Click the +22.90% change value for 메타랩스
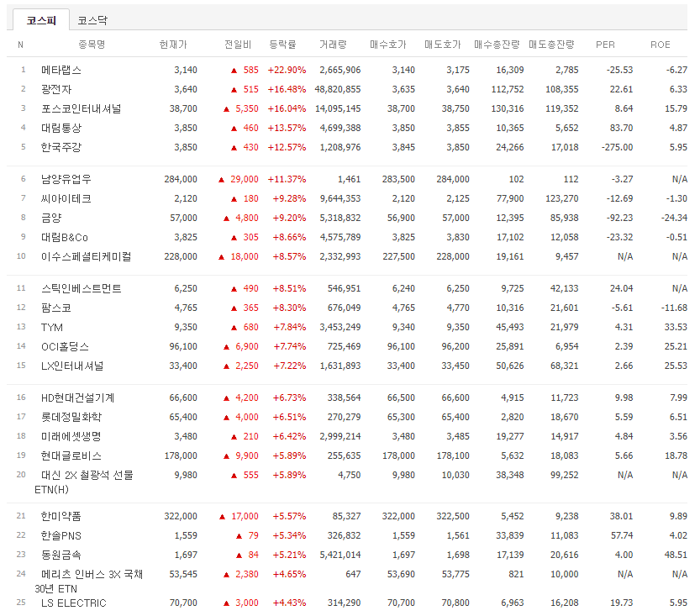 (x=287, y=70)
